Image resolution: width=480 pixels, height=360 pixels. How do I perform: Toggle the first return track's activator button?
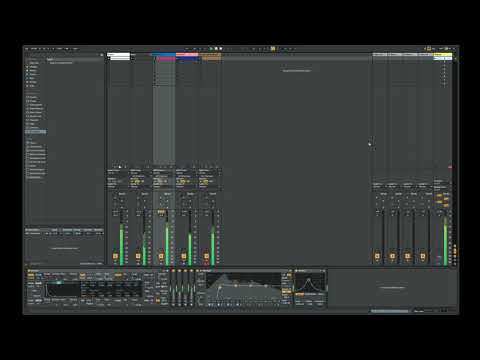(x=377, y=256)
